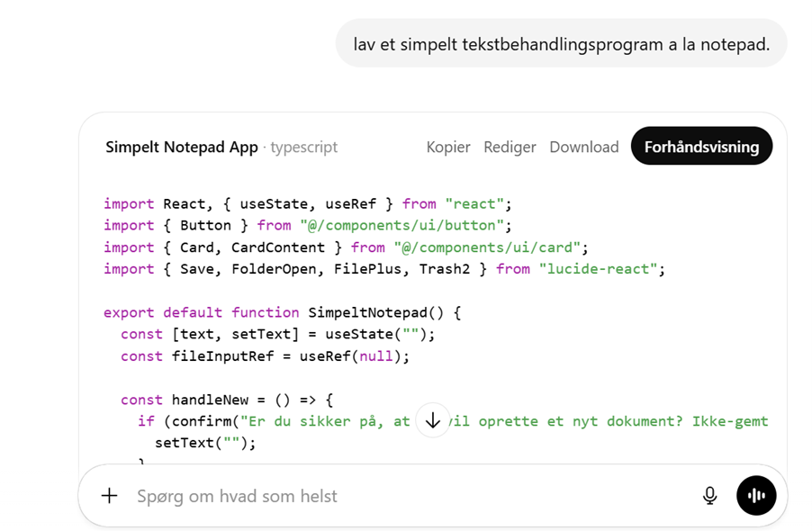Viewport: 812px width, 531px height.
Task: Click the Button import code line
Action: tap(307, 225)
